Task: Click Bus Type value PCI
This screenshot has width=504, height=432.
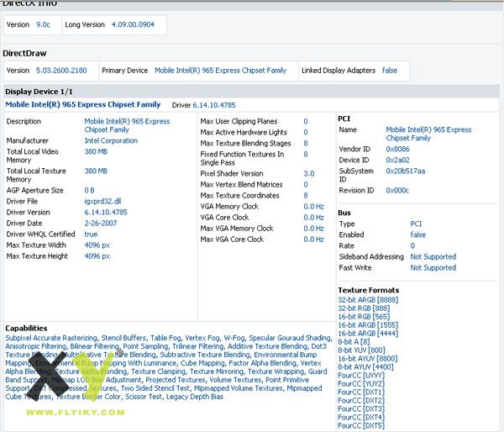Action: [x=416, y=224]
